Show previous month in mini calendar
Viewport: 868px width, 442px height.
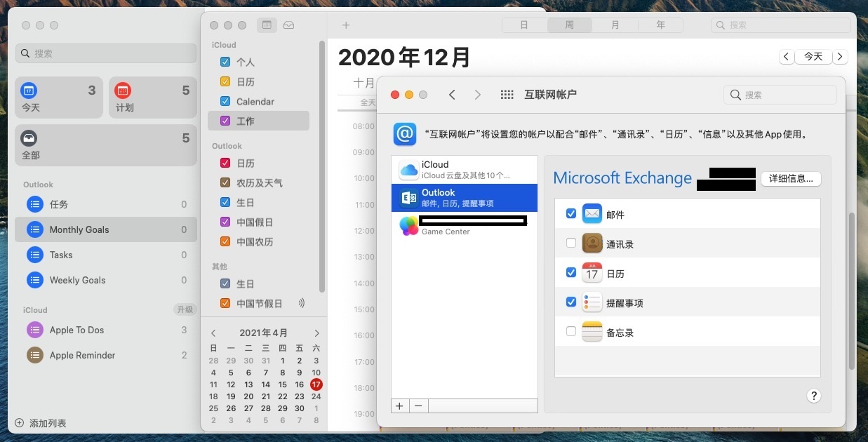click(213, 333)
